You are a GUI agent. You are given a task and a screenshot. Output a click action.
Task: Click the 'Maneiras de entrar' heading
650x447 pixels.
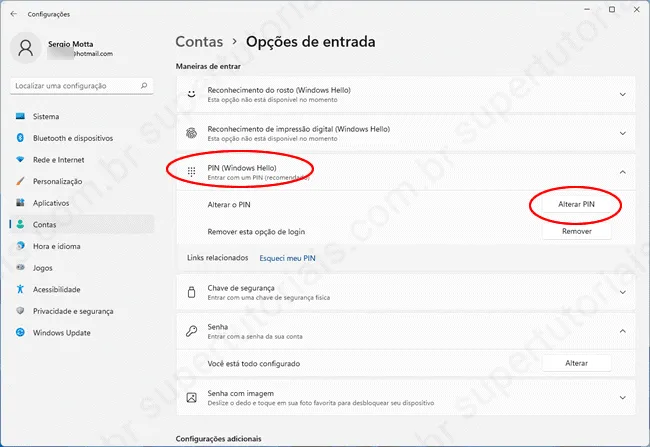(208, 66)
